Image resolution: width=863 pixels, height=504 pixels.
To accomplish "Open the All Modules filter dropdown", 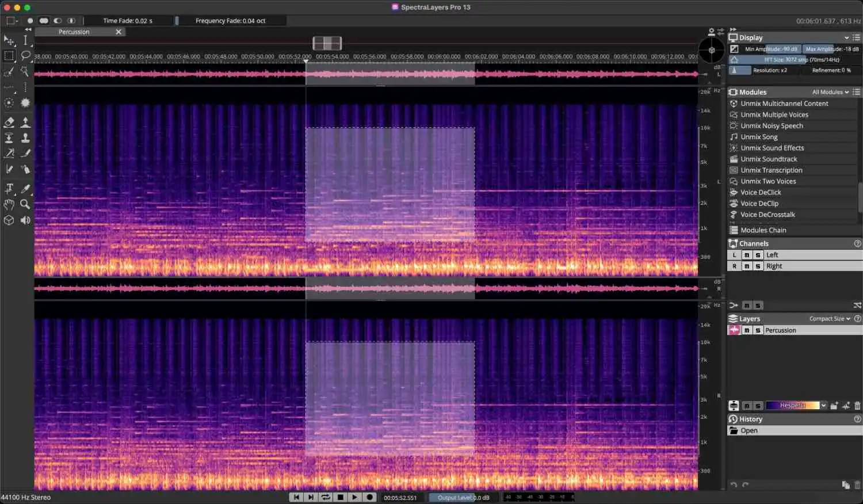I will (x=830, y=92).
